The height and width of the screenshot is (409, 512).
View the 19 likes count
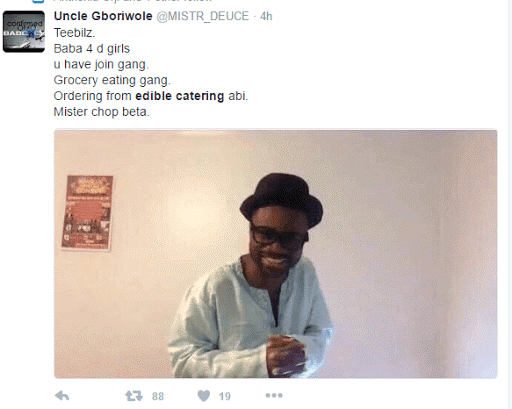pos(225,396)
